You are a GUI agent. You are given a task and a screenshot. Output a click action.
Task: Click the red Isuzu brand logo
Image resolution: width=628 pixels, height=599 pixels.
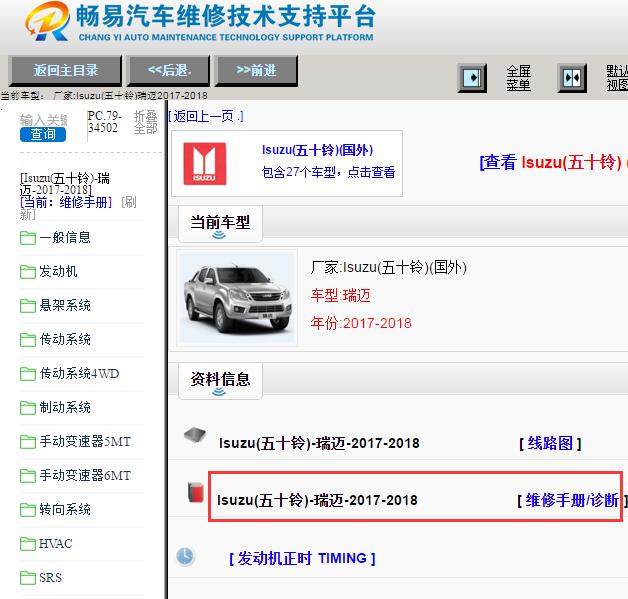[x=205, y=164]
